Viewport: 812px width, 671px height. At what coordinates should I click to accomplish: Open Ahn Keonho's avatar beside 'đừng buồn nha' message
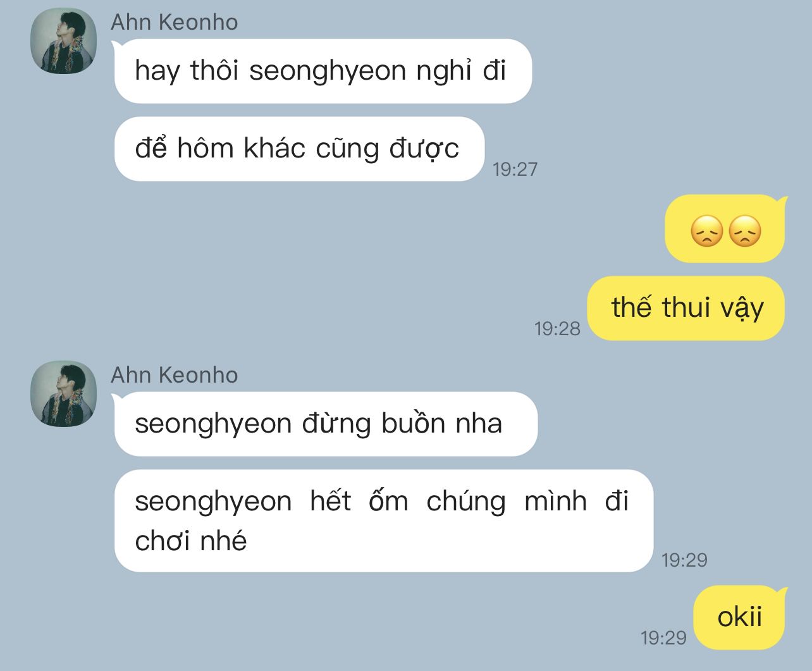[64, 394]
